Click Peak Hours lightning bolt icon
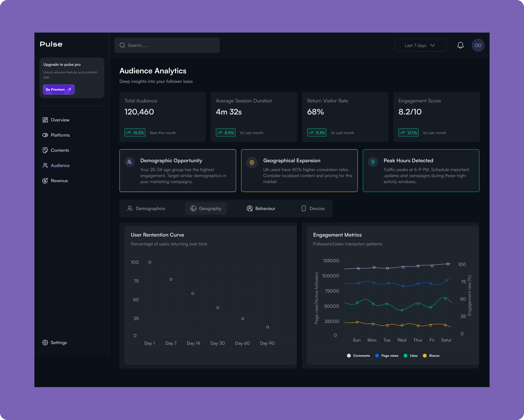Viewport: 524px width, 420px height. click(x=373, y=162)
